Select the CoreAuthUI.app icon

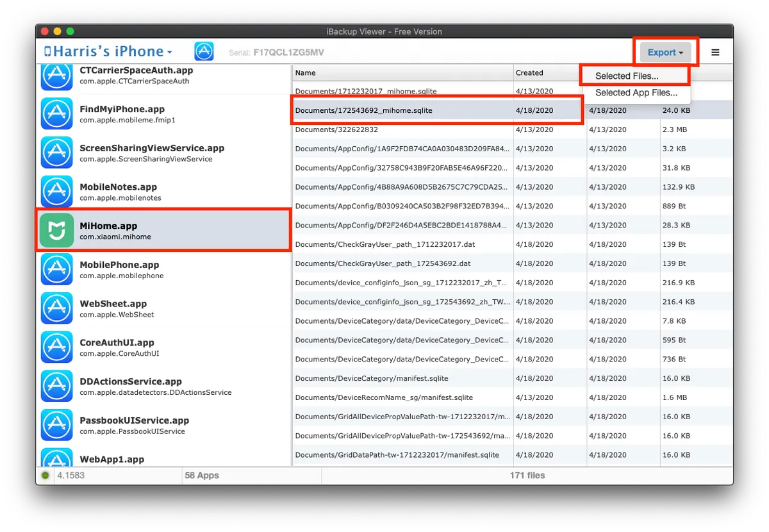pyautogui.click(x=57, y=347)
